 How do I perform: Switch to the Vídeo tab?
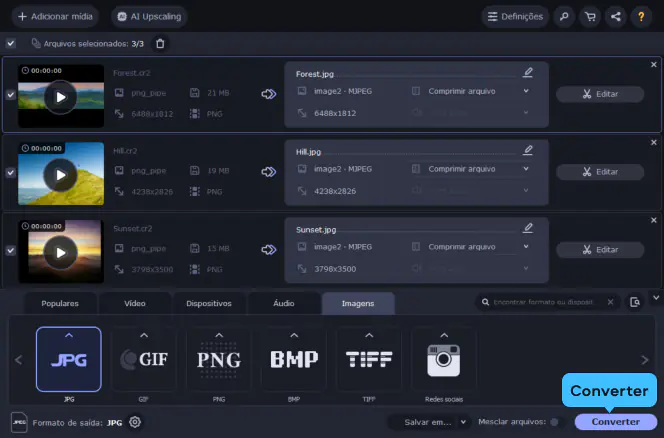pos(135,303)
